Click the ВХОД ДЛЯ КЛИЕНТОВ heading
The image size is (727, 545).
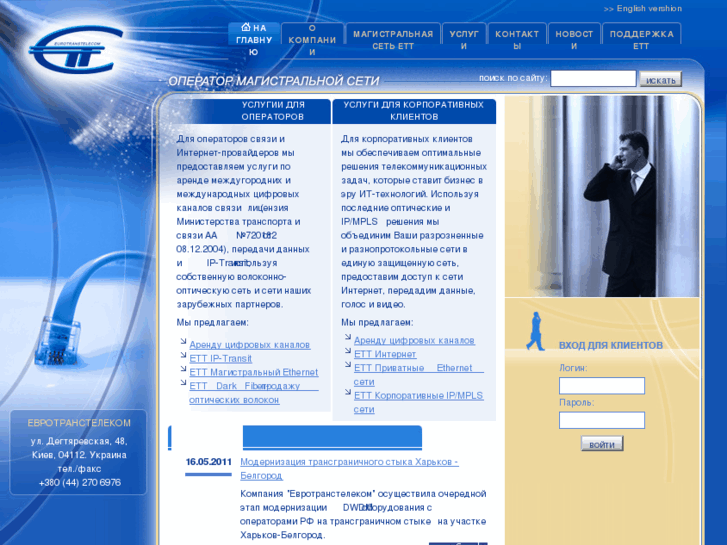pyautogui.click(x=611, y=346)
